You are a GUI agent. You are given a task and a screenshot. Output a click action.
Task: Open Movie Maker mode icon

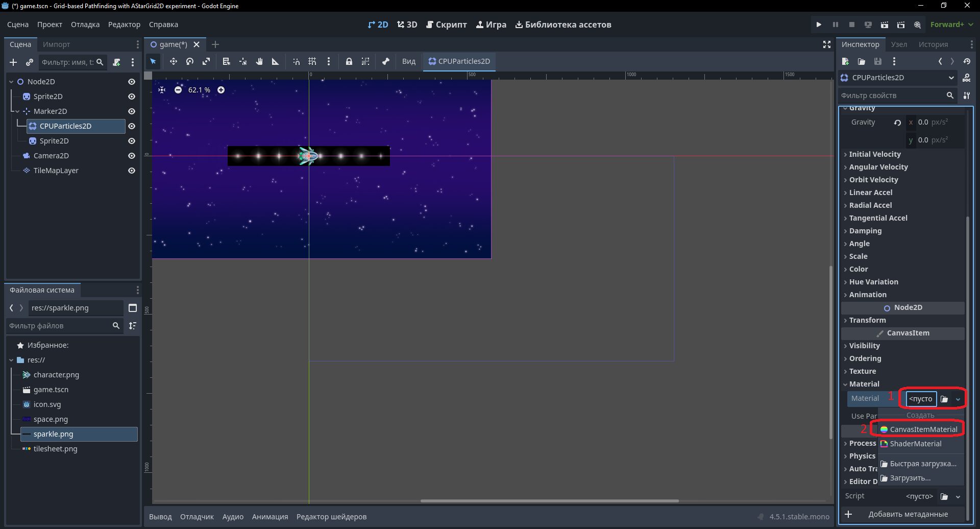click(917, 25)
